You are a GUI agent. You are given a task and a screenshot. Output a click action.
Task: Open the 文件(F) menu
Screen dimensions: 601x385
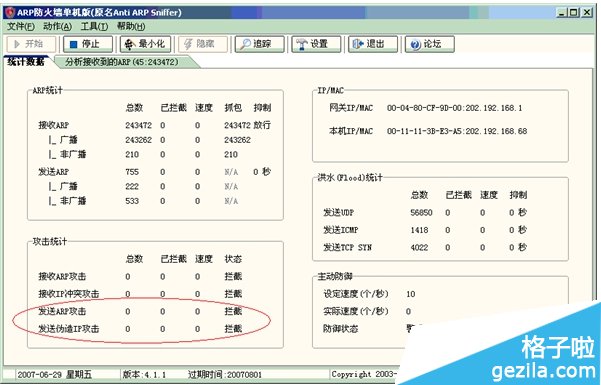pos(21,26)
